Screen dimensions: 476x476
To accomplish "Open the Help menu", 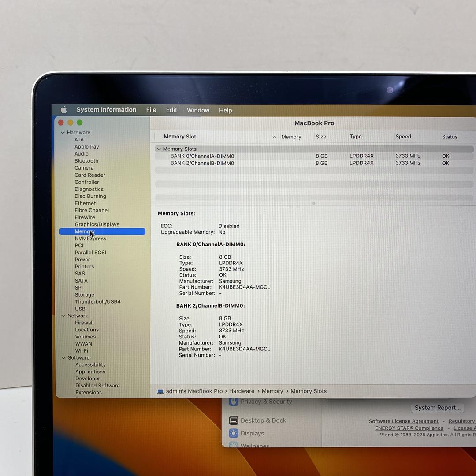I will 225,111.
